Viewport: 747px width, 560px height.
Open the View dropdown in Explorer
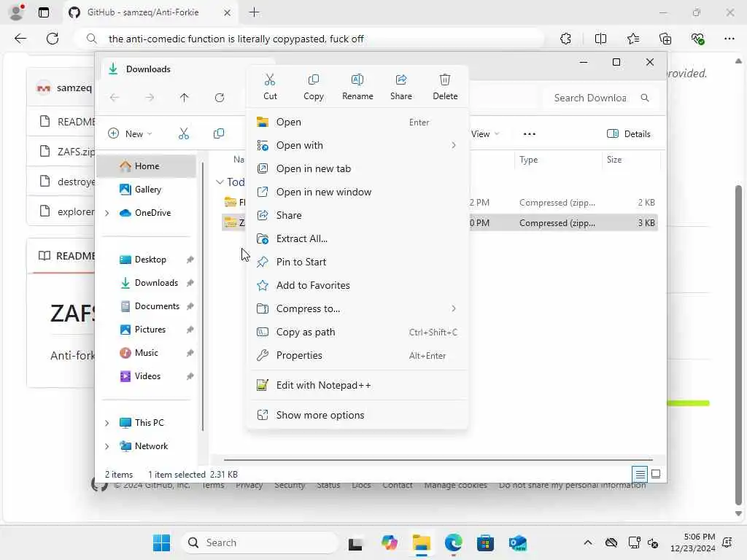pos(485,134)
